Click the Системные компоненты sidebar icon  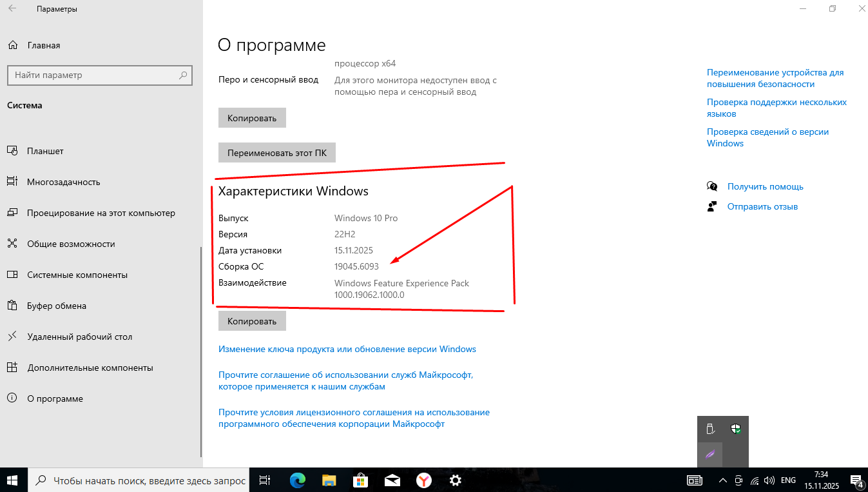[x=12, y=275]
